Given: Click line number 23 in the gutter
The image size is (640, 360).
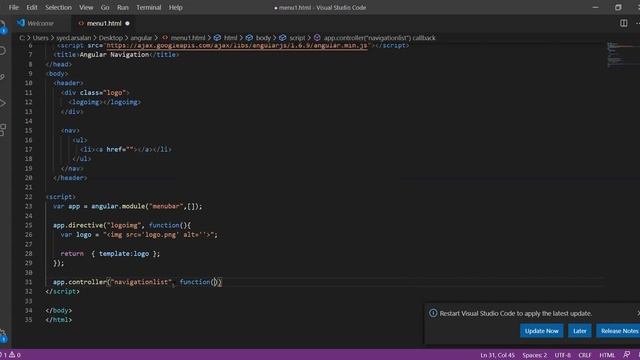Looking at the screenshot, I should pos(29,206).
